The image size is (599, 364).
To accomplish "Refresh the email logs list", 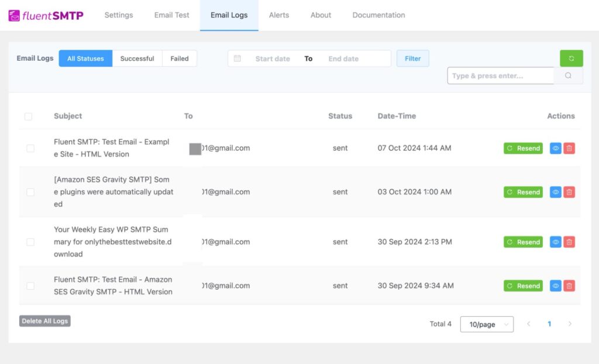I will [571, 58].
